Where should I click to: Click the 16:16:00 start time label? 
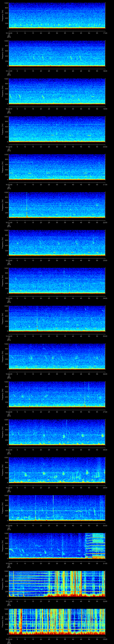tap(9, 33)
